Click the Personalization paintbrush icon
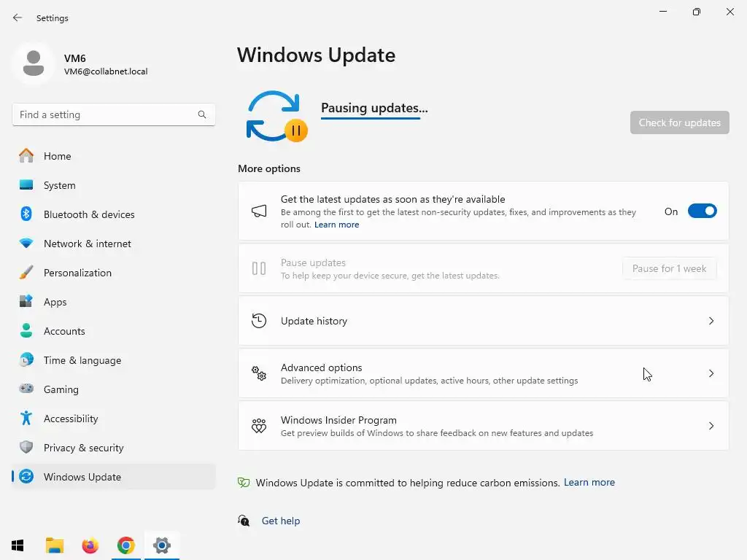Screen dimensions: 747x560 coord(26,273)
